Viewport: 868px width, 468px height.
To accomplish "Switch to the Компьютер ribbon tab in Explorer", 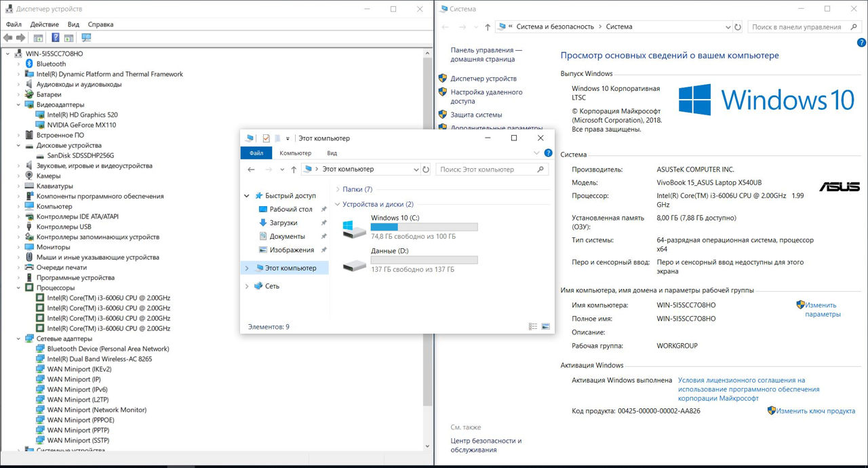I will [x=295, y=153].
